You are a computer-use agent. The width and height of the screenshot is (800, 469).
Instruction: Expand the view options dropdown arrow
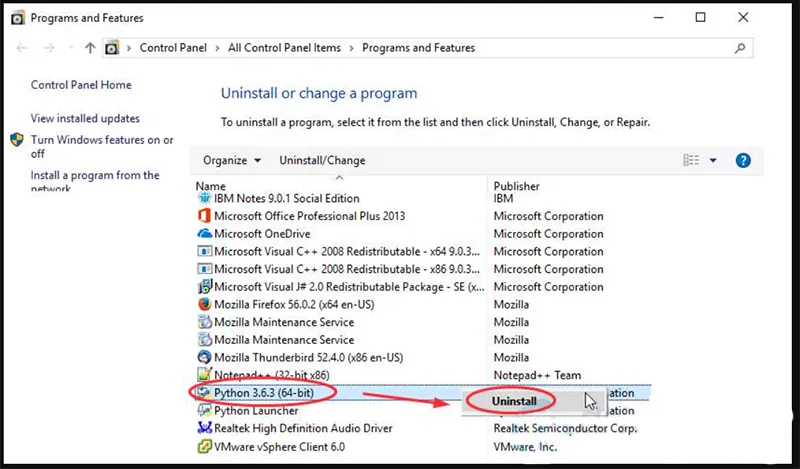713,160
